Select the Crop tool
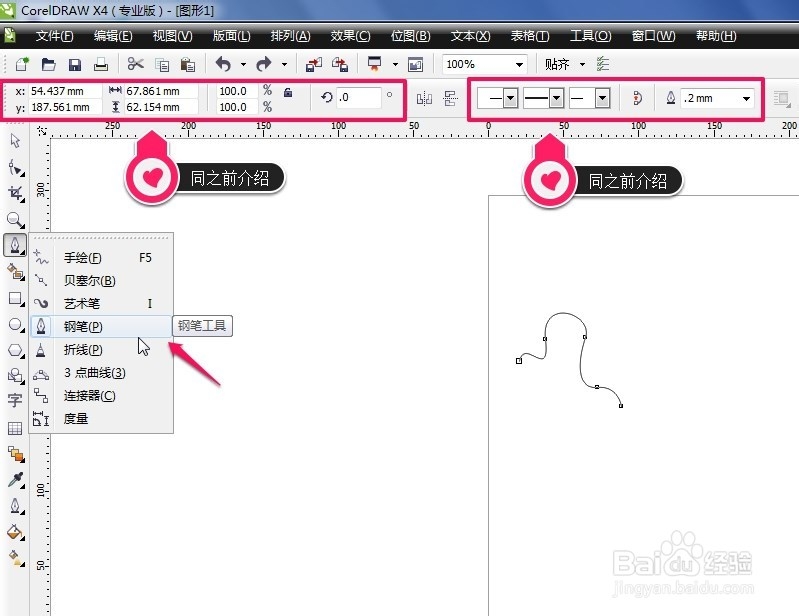This screenshot has height=616, width=799. pos(15,194)
